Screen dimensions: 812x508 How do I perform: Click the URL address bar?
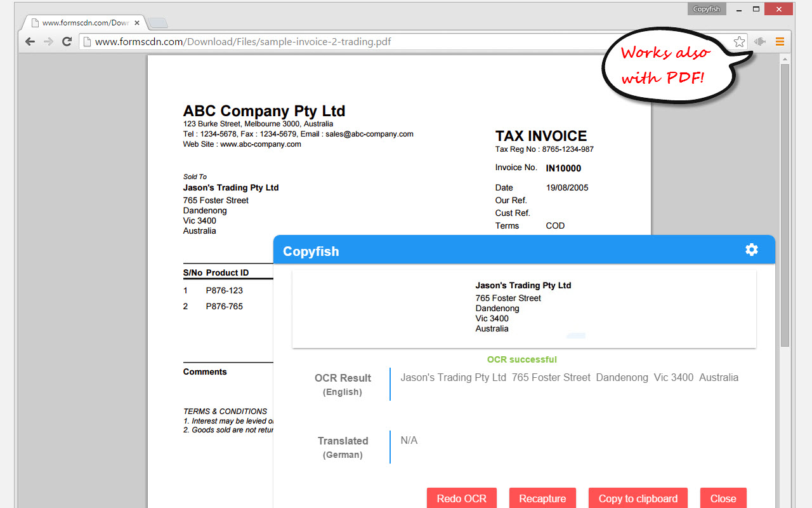pyautogui.click(x=406, y=42)
